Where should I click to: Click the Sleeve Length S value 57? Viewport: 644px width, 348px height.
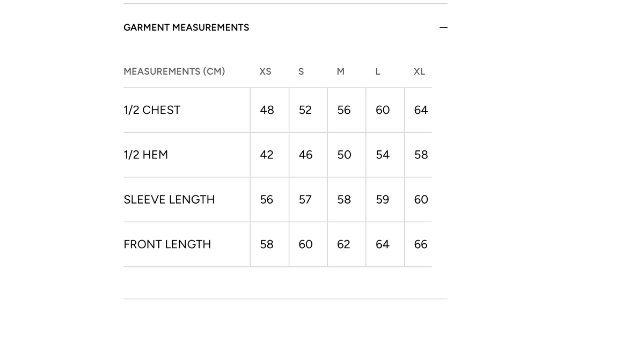point(305,200)
